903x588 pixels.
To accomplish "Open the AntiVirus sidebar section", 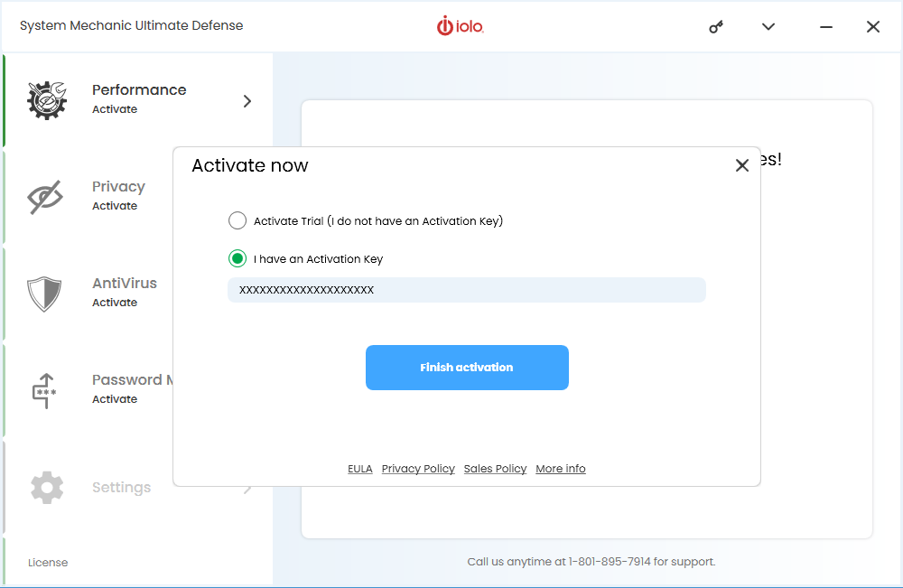I will [x=89, y=294].
